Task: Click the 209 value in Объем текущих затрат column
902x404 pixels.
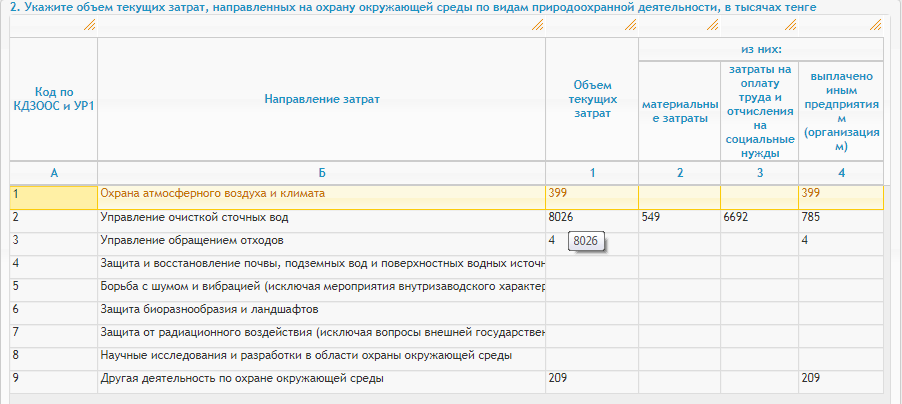Action: (x=591, y=378)
